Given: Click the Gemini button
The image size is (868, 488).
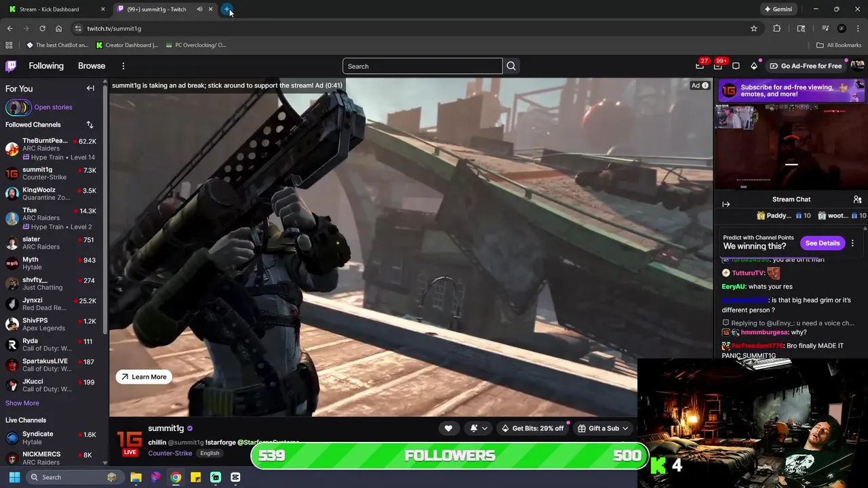Looking at the screenshot, I should (x=778, y=9).
